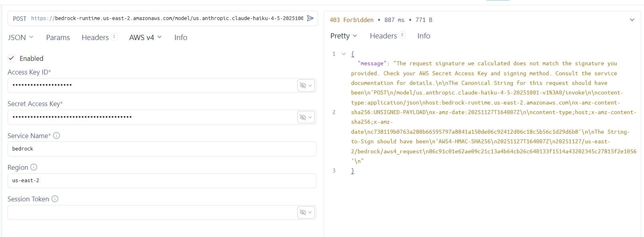The width and height of the screenshot is (644, 237).
Task: Click the Session Token info icon
Action: tap(55, 199)
